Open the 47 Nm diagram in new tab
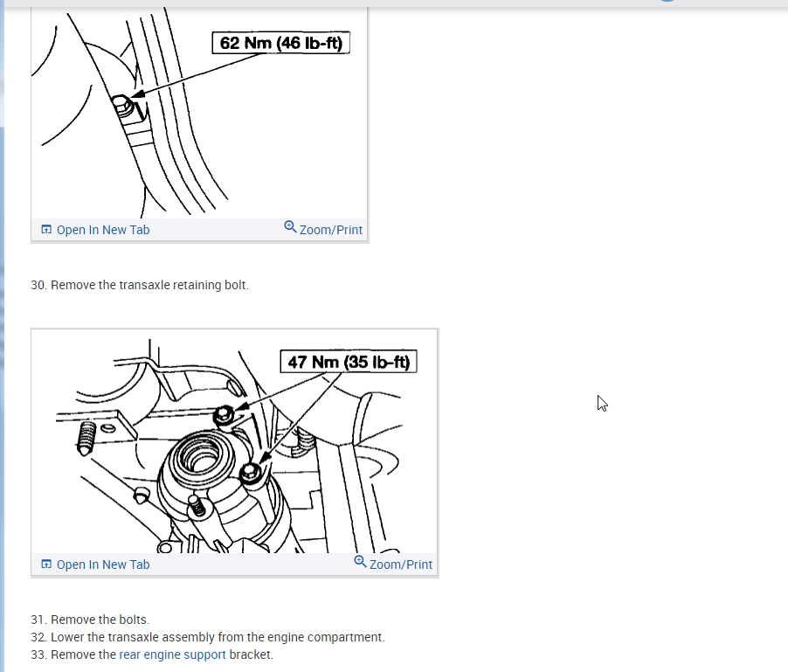The width and height of the screenshot is (788, 672). (95, 565)
